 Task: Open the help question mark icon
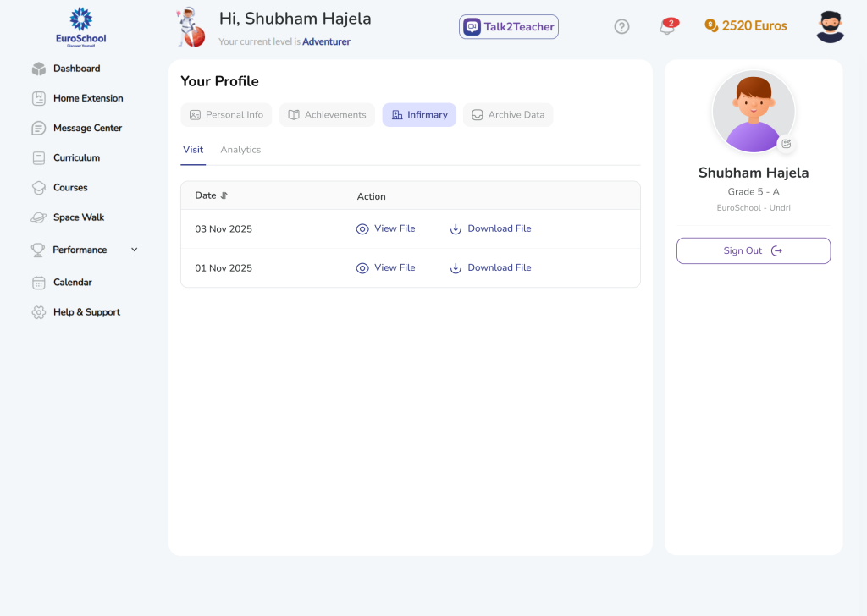click(x=621, y=27)
